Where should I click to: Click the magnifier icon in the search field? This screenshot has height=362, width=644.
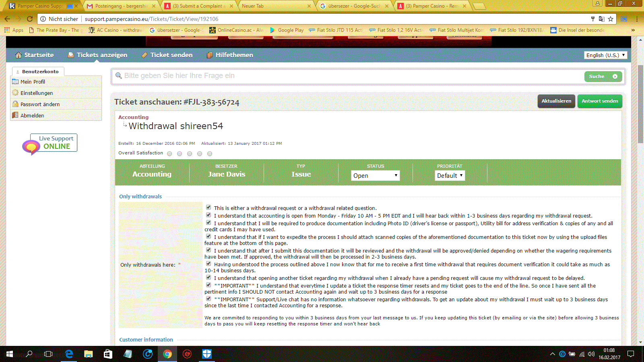pyautogui.click(x=118, y=76)
